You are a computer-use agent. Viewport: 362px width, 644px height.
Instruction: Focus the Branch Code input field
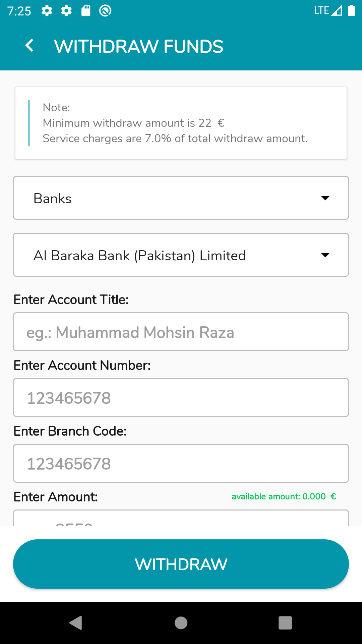[x=181, y=464]
